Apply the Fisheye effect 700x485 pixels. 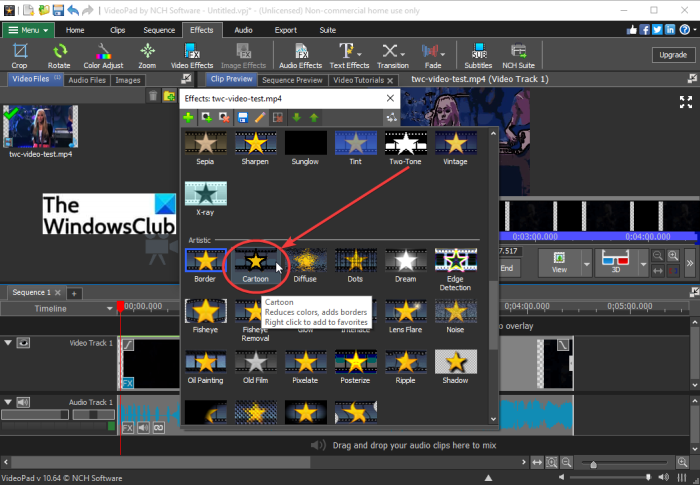[205, 317]
